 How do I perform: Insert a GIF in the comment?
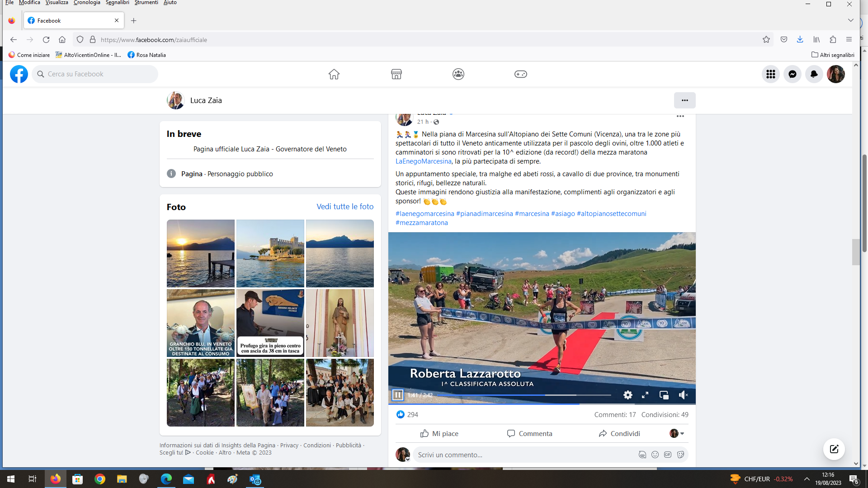668,455
